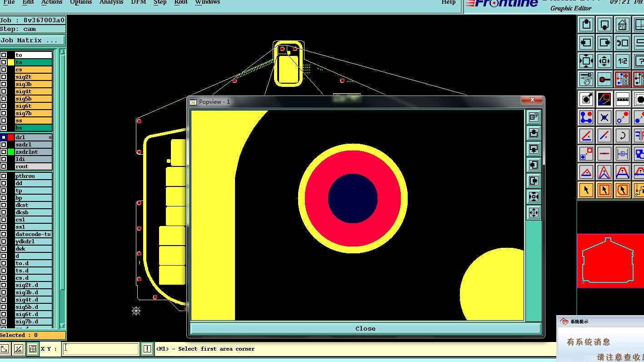This screenshot has width=644, height=362.
Task: Click the Close button in Popview
Action: click(365, 328)
